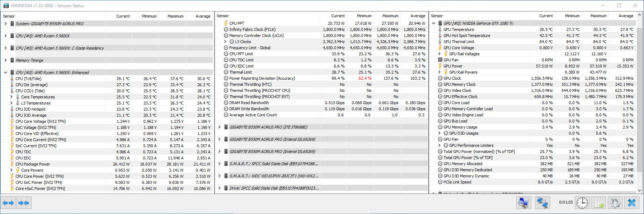The width and height of the screenshot is (644, 214).
Task: Click the Sensor column header in middle panel
Action: 267,16
